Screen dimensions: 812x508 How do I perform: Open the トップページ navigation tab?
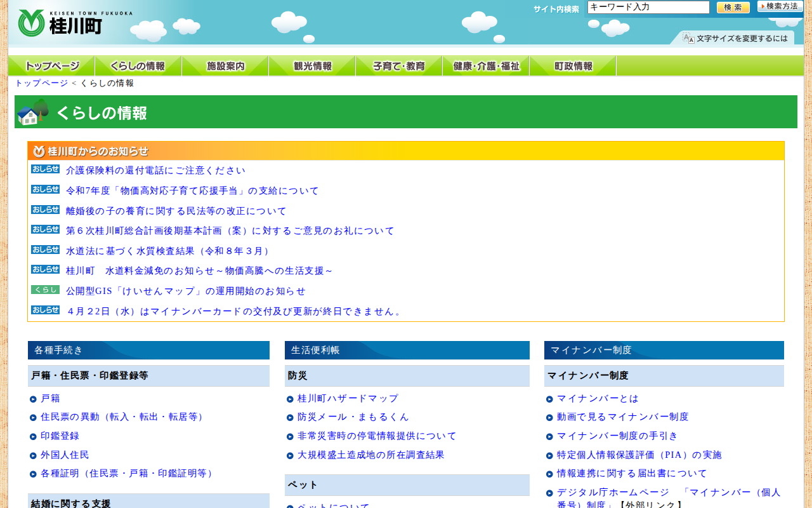tap(51, 66)
